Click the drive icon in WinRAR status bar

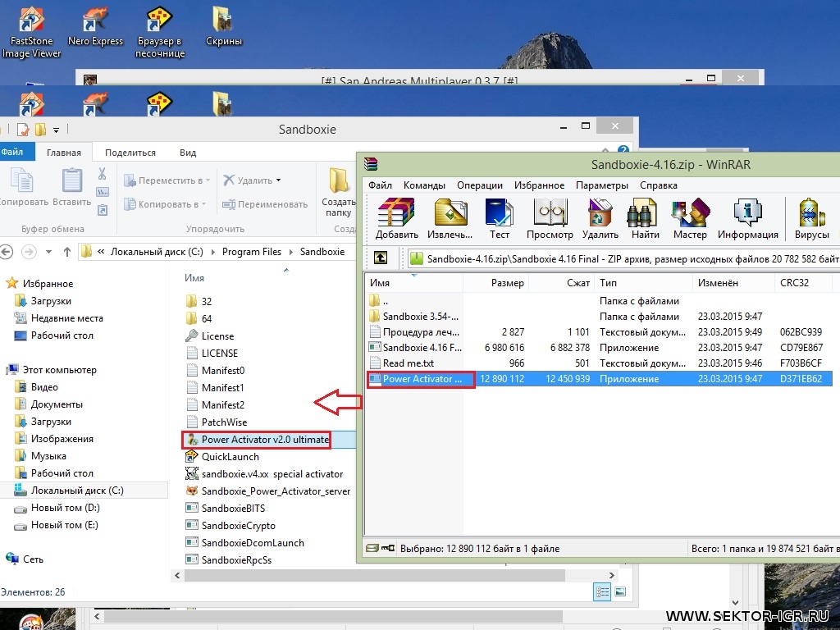click(372, 548)
